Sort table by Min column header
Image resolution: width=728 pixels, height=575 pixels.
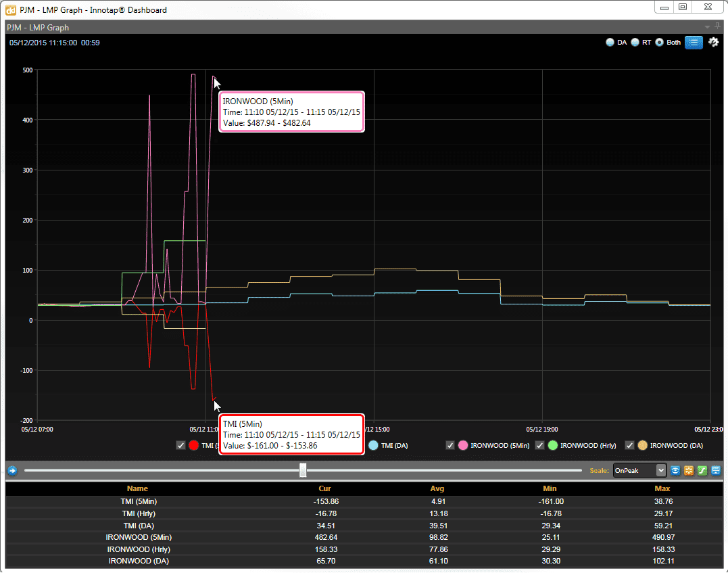[550, 488]
